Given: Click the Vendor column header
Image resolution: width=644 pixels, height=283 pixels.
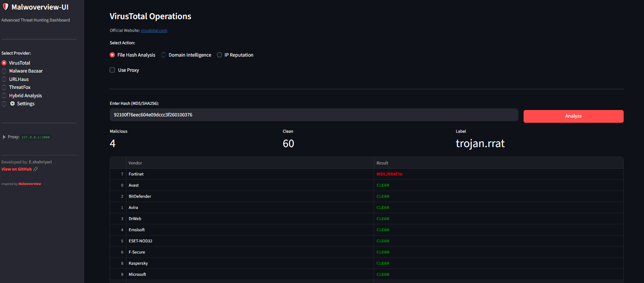Looking at the screenshot, I should pos(250,163).
